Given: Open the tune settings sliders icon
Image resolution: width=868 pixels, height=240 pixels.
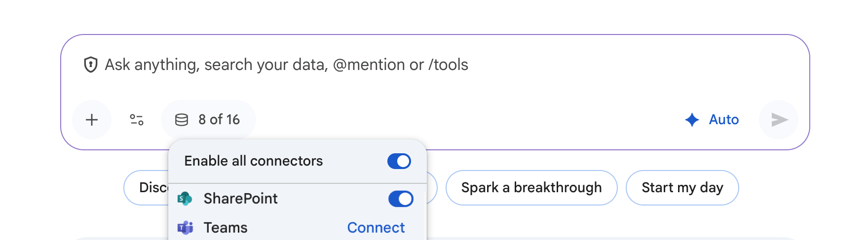Looking at the screenshot, I should coord(137,120).
